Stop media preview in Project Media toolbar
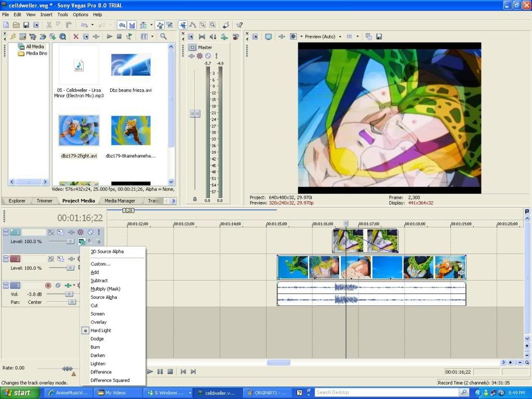 (x=119, y=36)
